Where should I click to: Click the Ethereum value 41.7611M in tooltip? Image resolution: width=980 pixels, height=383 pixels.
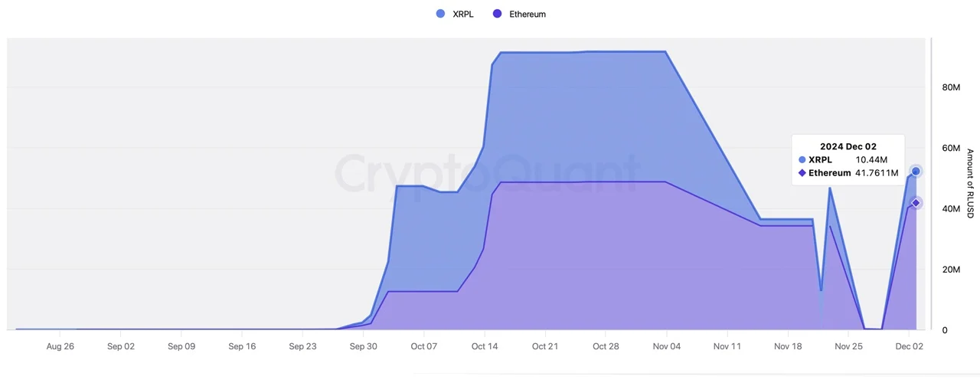coord(877,173)
